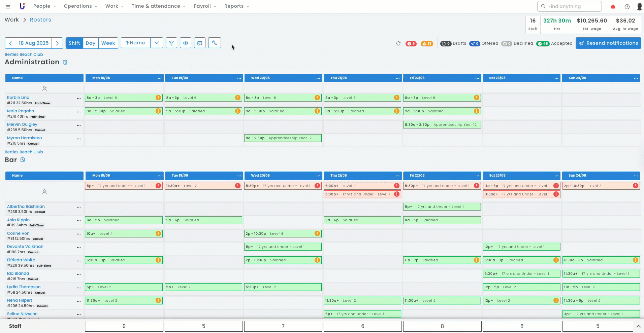Switch roster view to Week
This screenshot has height=333, width=644.
coord(108,43)
